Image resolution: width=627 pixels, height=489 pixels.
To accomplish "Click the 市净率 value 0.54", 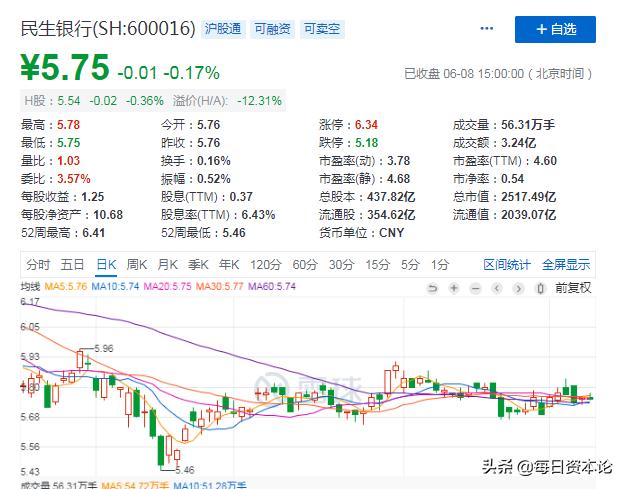I will (512, 179).
